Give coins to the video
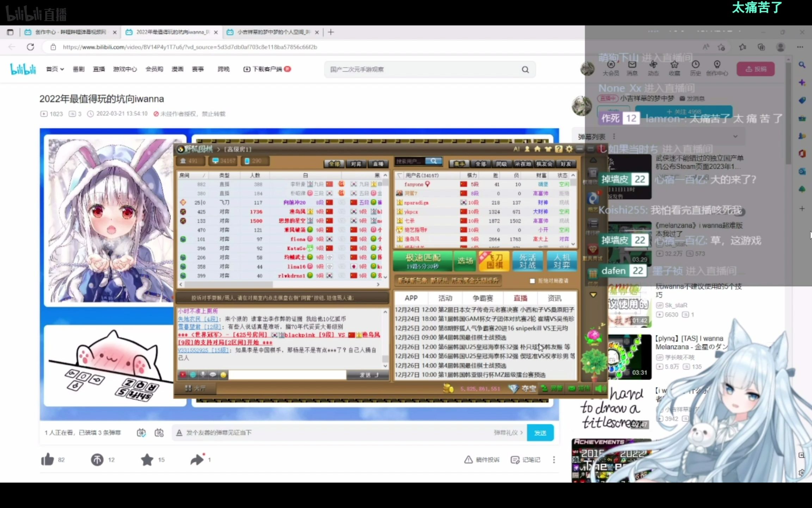 [x=97, y=460]
